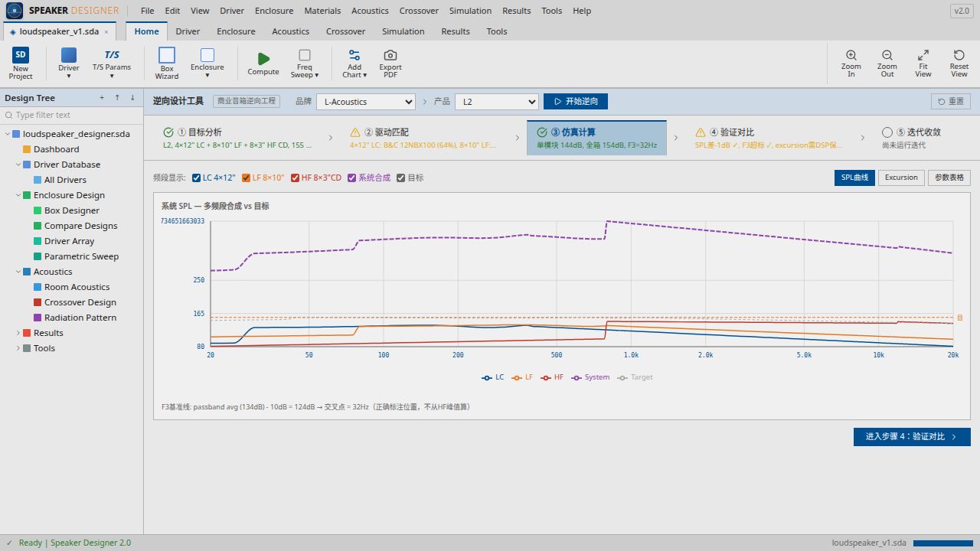
Task: Select step ④ 验证对比
Action: [x=769, y=138]
